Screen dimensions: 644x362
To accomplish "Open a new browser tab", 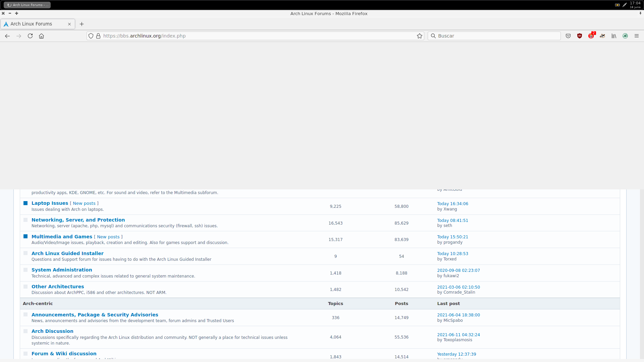I will click(x=82, y=24).
